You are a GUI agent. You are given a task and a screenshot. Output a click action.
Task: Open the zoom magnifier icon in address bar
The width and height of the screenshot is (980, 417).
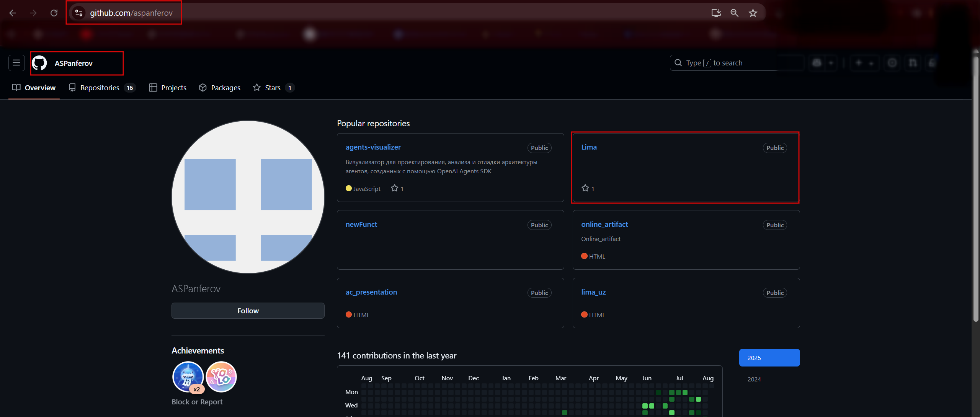[734, 13]
